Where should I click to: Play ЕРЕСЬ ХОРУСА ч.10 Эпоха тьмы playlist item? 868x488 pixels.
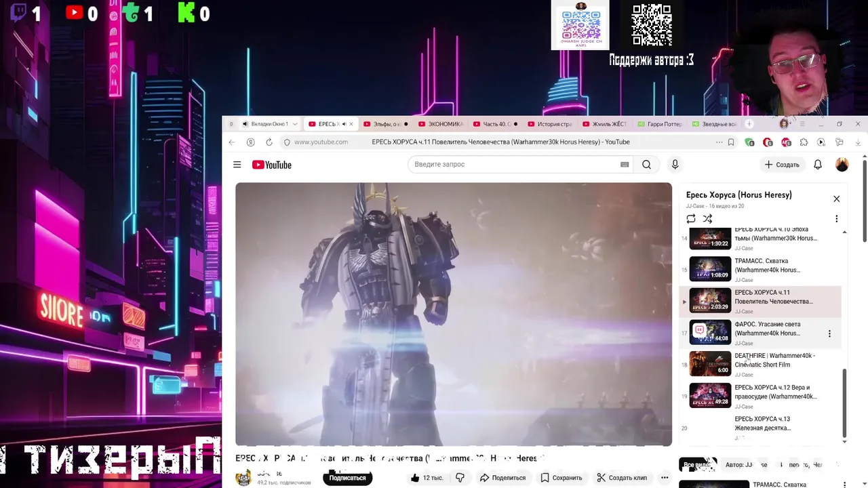(x=762, y=238)
